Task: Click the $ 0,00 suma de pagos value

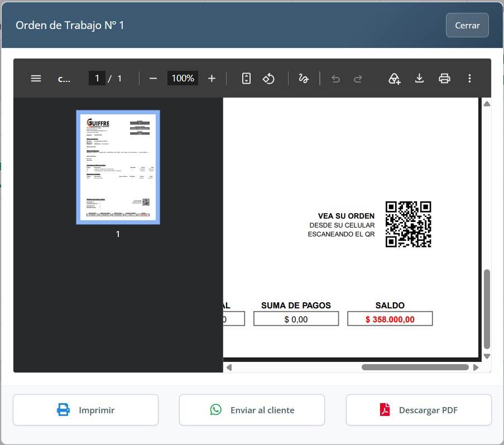Action: coord(296,320)
